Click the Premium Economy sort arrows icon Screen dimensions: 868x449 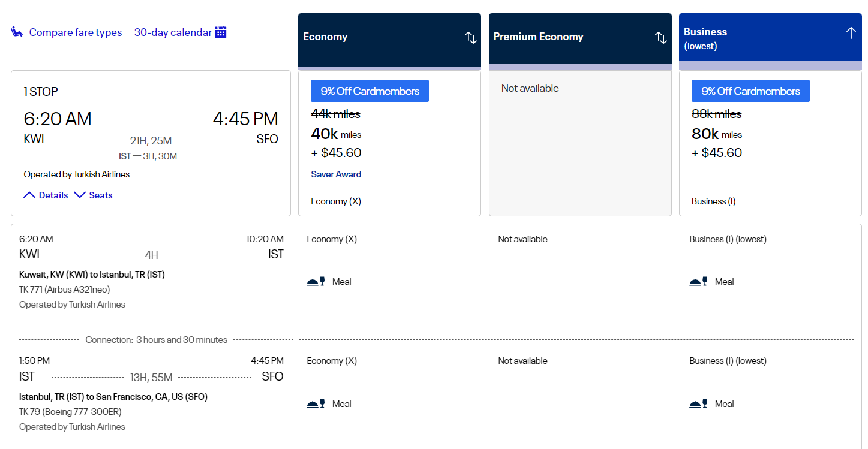[661, 37]
